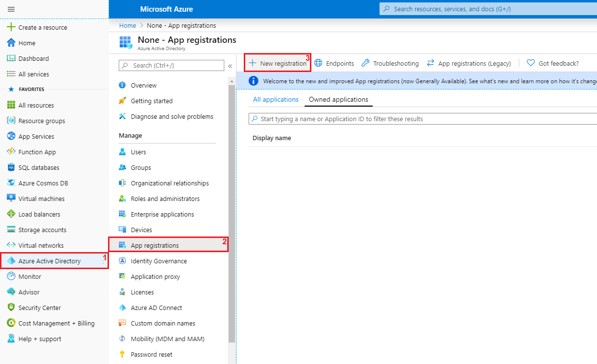Click the Function App lightning icon
597x364 pixels.
click(x=11, y=152)
